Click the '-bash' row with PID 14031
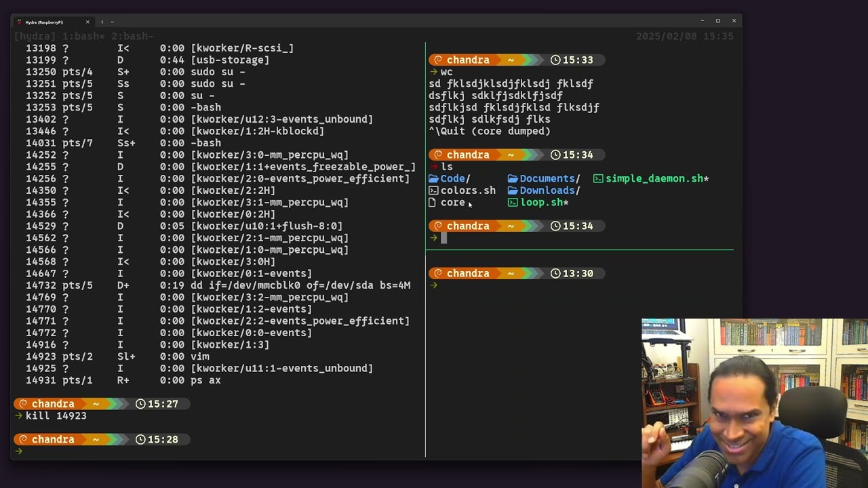This screenshot has width=868, height=488. pos(123,143)
